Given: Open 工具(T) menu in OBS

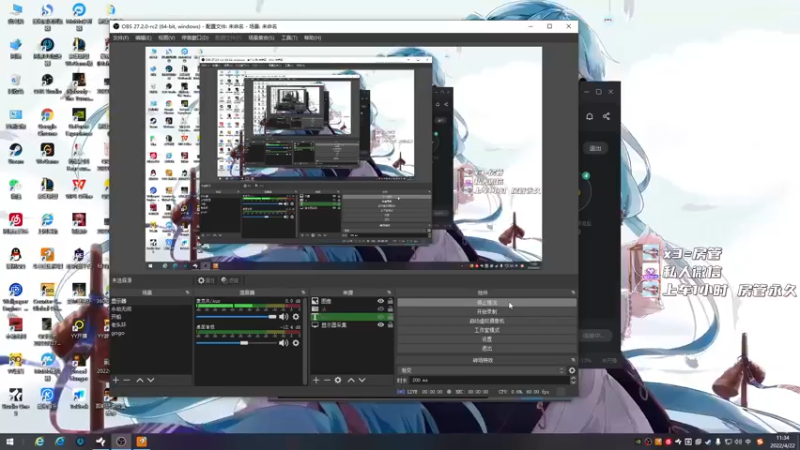Looking at the screenshot, I should coord(289,38).
